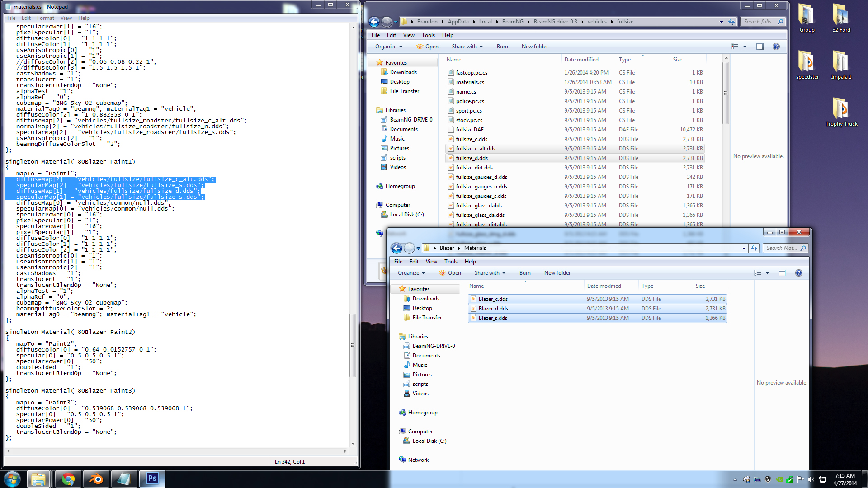Click Burn in the Materials window toolbar
The image size is (868, 488).
tap(524, 273)
